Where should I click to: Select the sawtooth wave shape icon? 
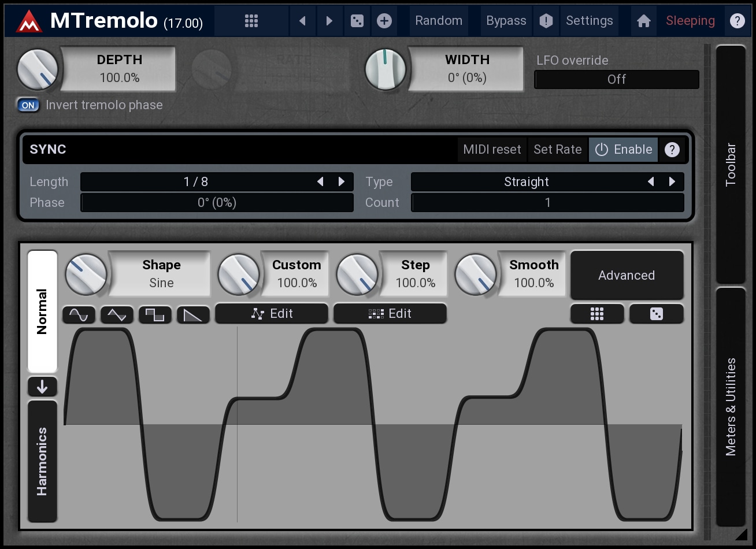(193, 314)
